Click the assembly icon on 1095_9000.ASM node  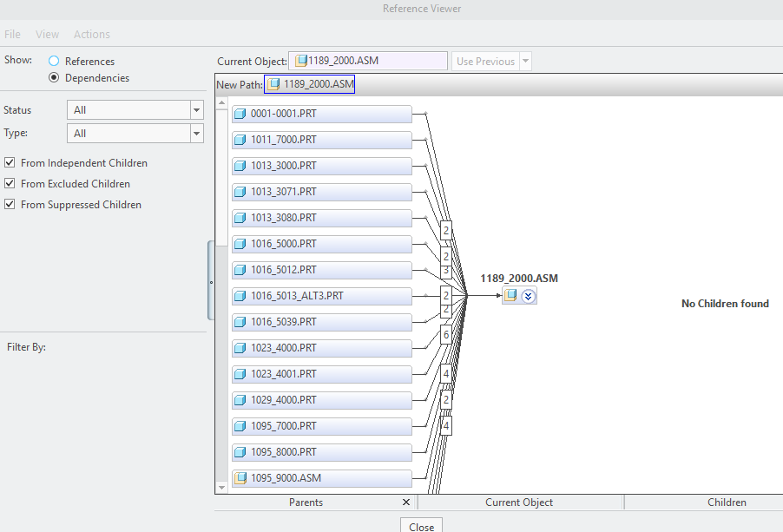(240, 478)
